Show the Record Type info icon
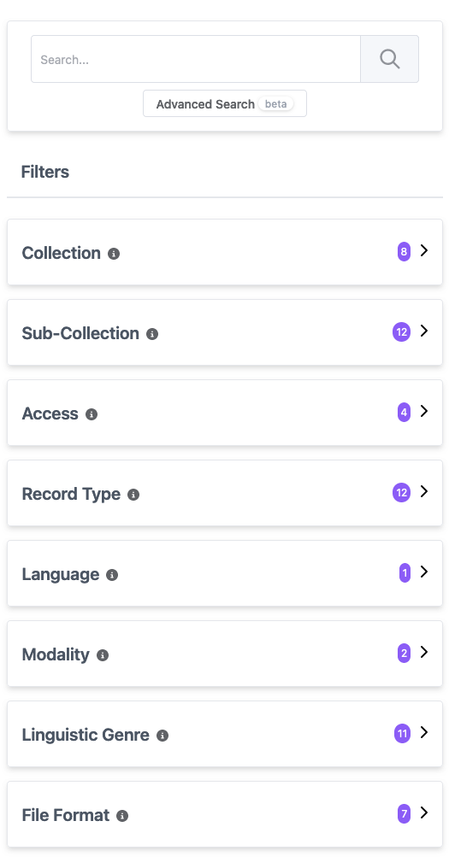449x868 pixels. [133, 495]
